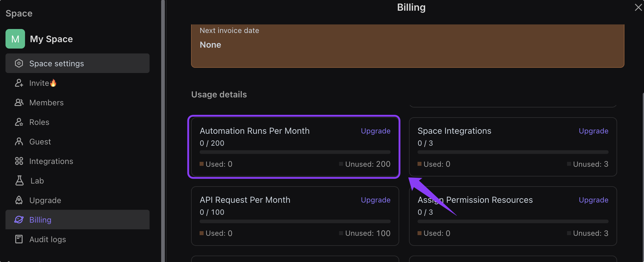Image resolution: width=644 pixels, height=262 pixels.
Task: Upgrade Space Integrations limit
Action: 593,131
